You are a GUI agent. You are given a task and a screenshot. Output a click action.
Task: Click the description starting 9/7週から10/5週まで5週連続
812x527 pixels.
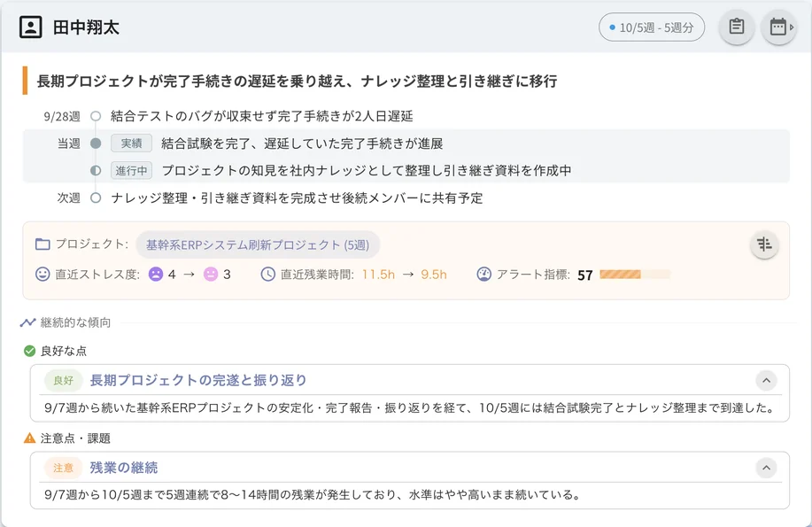click(312, 495)
